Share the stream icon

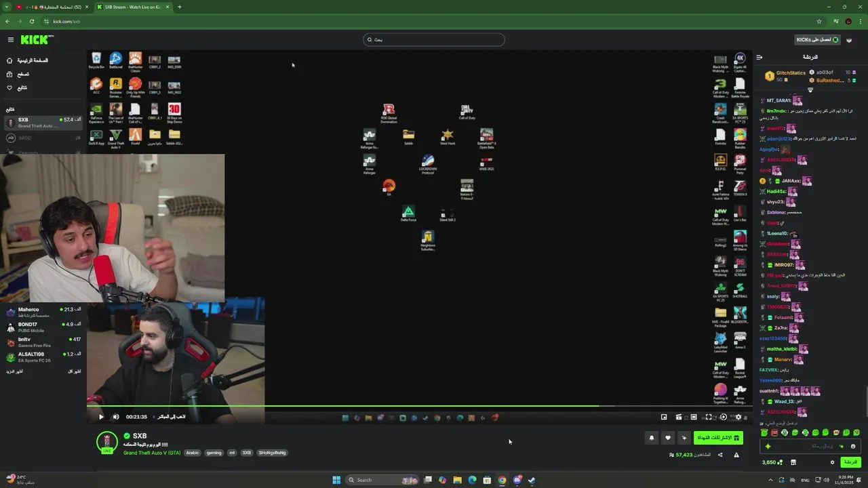[x=720, y=455]
